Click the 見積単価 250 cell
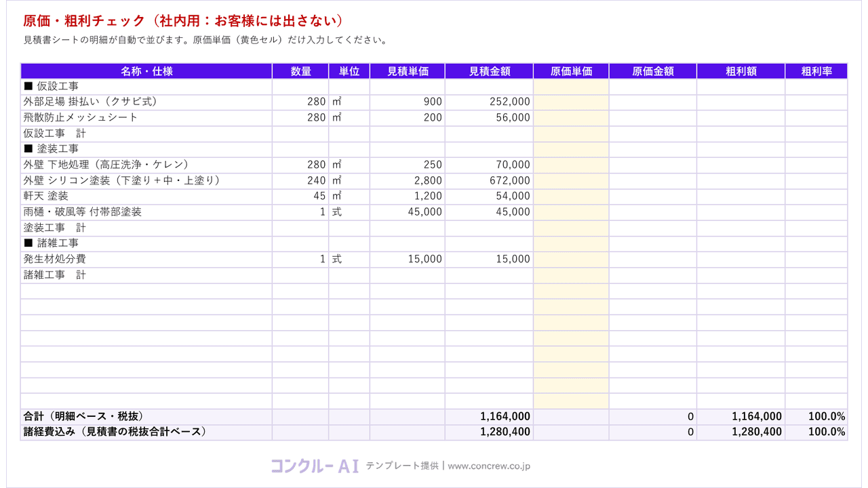Viewport: 868px width, 488px height. click(408, 165)
